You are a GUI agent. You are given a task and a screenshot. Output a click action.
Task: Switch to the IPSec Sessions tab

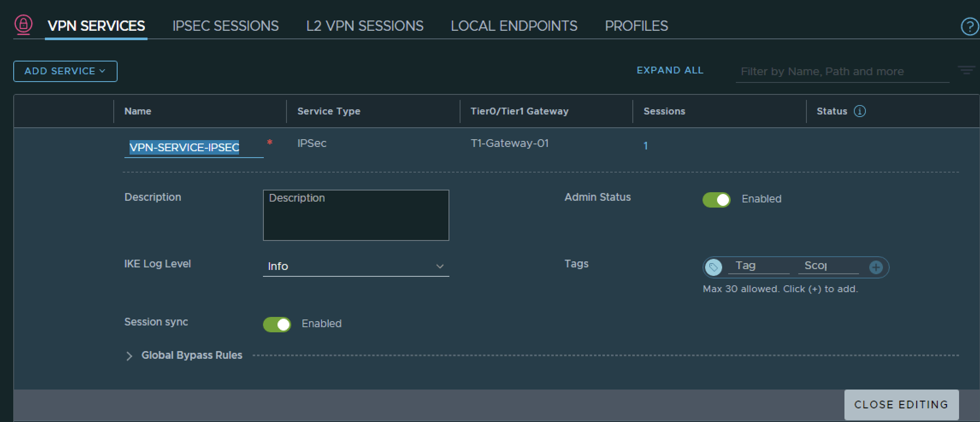(225, 26)
